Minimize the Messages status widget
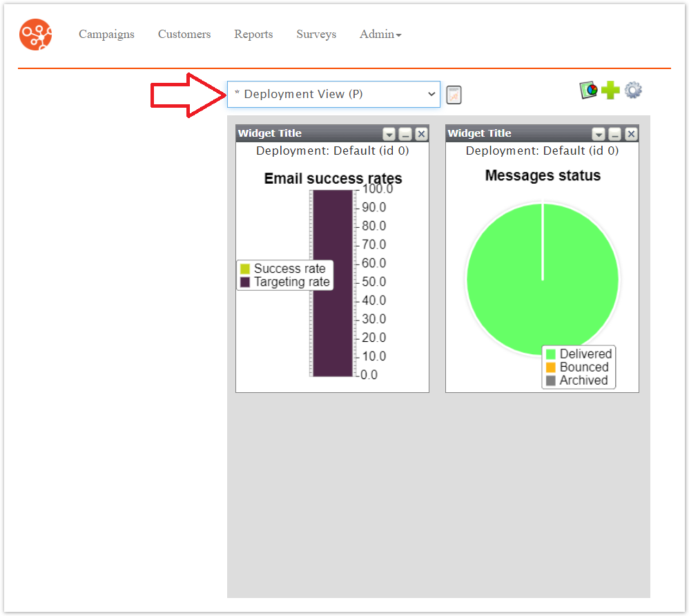This screenshot has height=616, width=689. pyautogui.click(x=614, y=134)
